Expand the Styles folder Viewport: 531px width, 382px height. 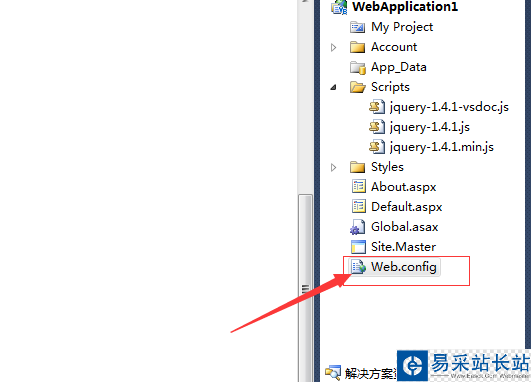[334, 167]
